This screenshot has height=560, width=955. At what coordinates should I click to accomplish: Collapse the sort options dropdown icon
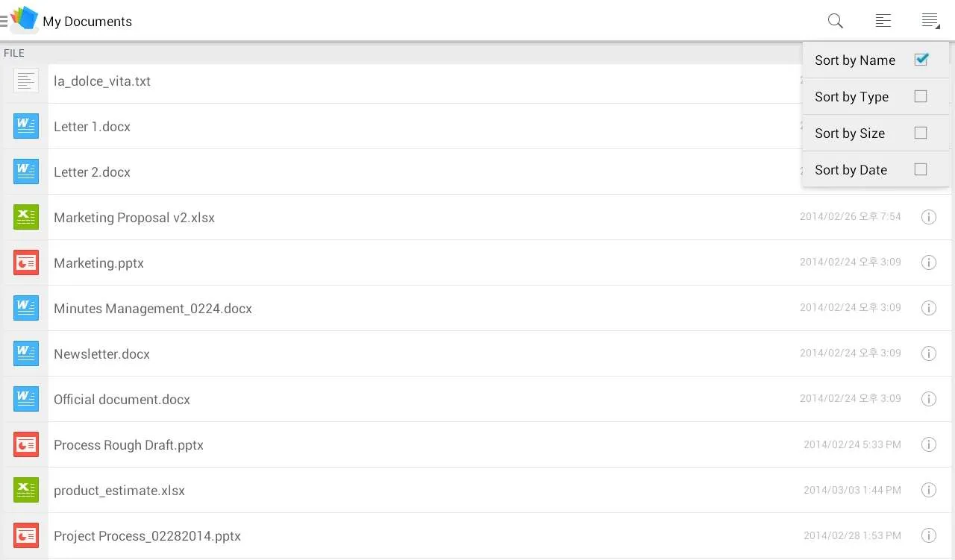930,21
